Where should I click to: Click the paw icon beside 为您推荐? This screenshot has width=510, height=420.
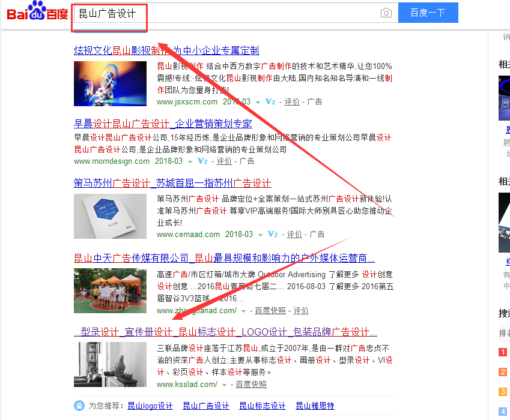click(x=79, y=406)
